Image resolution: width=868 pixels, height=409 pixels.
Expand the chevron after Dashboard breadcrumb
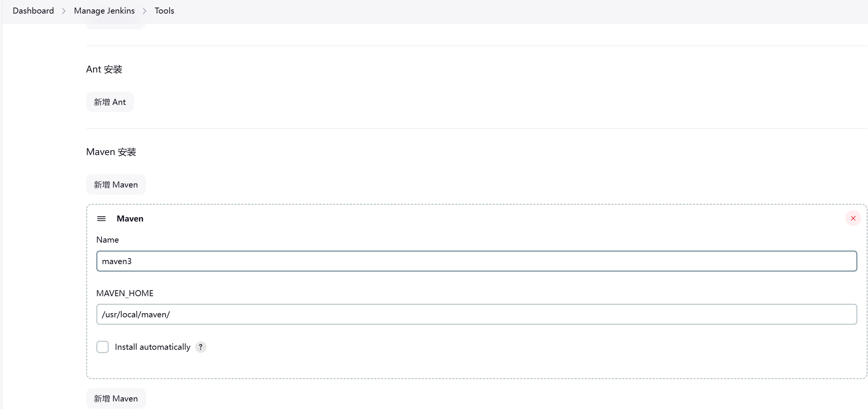pyautogui.click(x=64, y=11)
